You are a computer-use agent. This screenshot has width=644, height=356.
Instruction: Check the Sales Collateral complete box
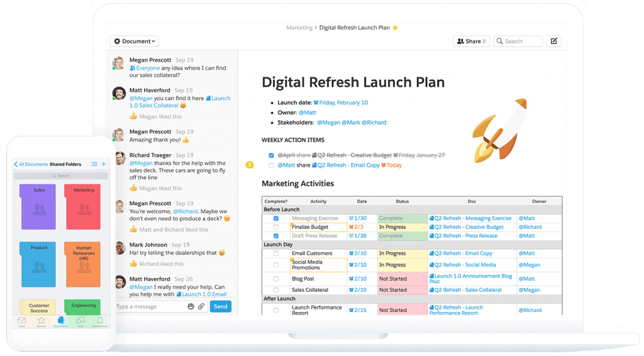tap(276, 290)
